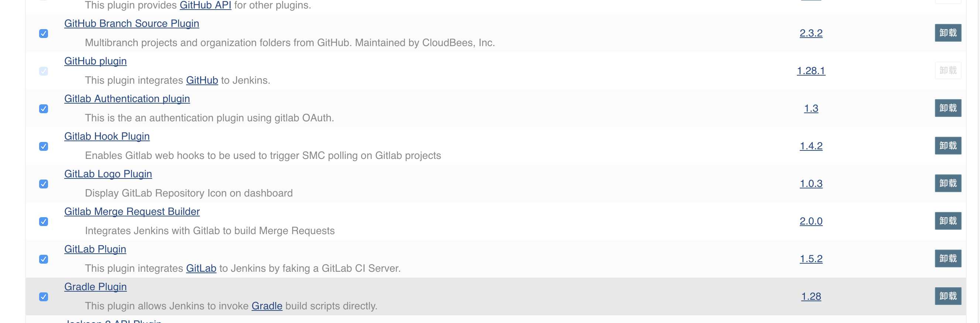The image size is (980, 323).
Task: Open version 1.4.2 link
Action: point(811,146)
